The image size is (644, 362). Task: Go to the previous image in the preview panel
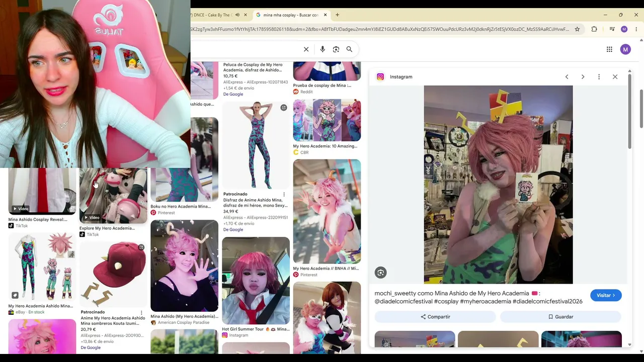567,77
